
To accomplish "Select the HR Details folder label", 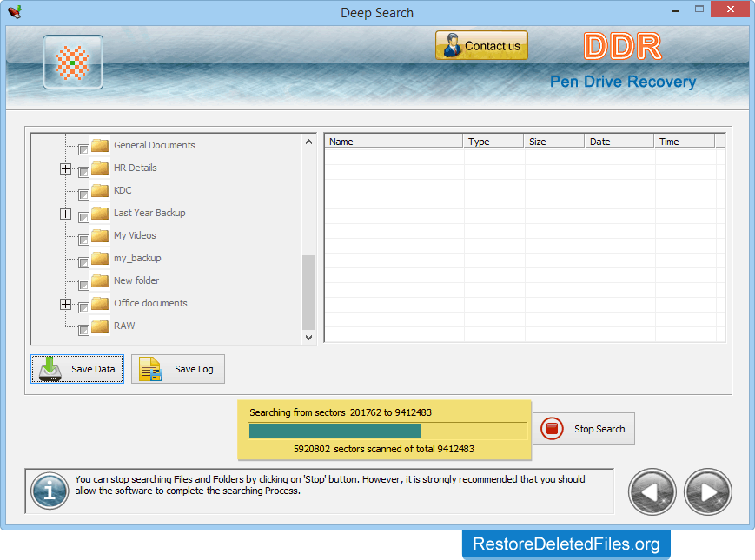I will 135,168.
